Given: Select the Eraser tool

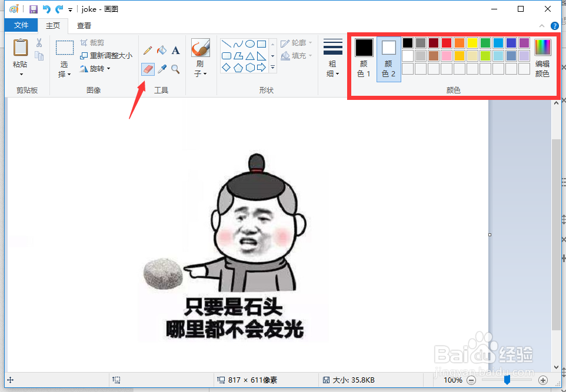Looking at the screenshot, I should coord(148,69).
